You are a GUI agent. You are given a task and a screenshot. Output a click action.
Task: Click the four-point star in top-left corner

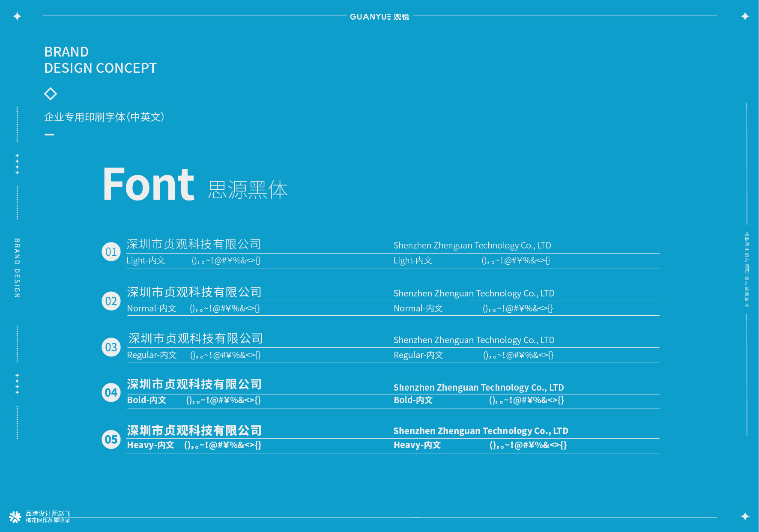pyautogui.click(x=17, y=16)
